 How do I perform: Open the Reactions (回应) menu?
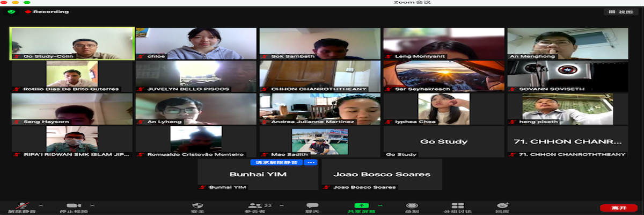(502, 206)
